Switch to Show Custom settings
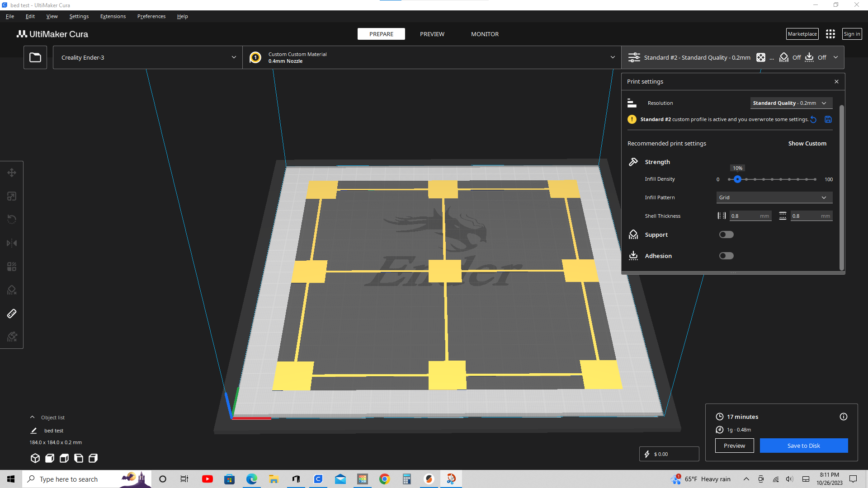The height and width of the screenshot is (488, 868). 807,143
